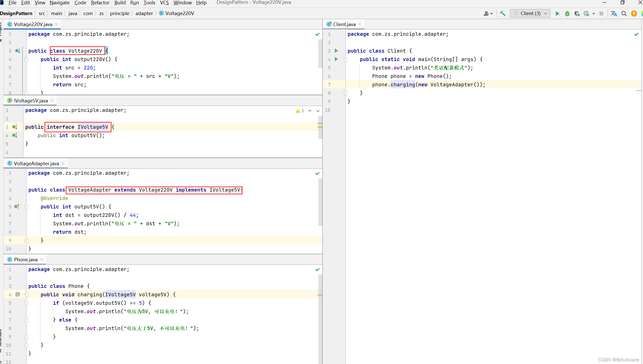Click the principle breadcrumb segment
The width and height of the screenshot is (643, 364).
[120, 13]
